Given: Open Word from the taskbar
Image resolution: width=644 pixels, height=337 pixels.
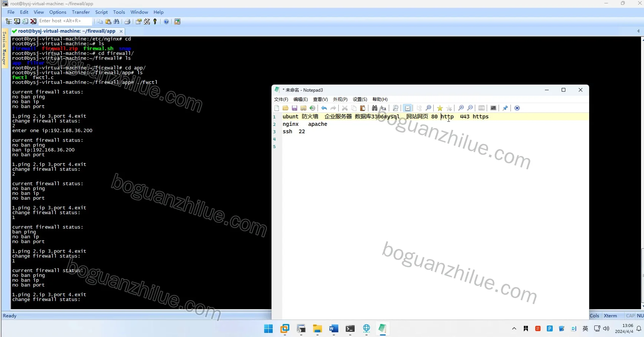Looking at the screenshot, I should click(x=333, y=328).
